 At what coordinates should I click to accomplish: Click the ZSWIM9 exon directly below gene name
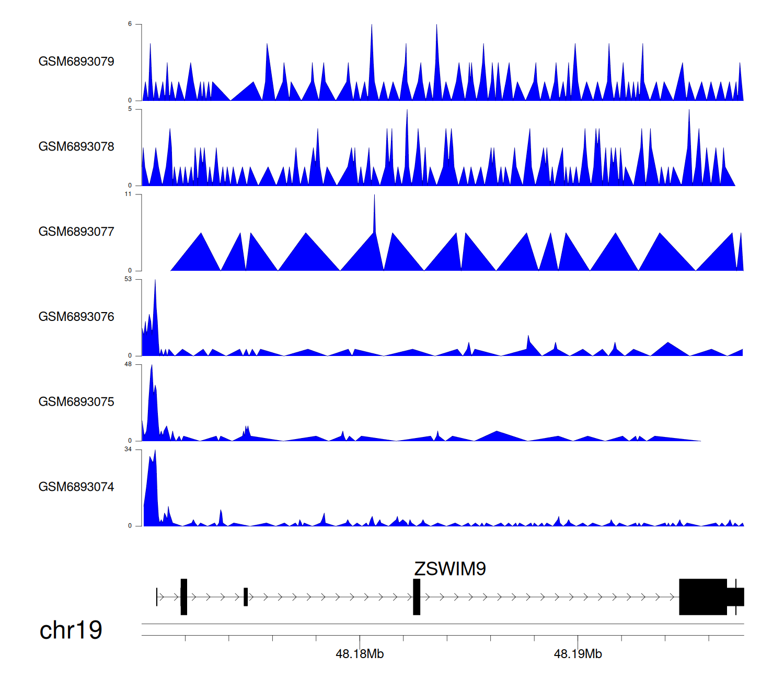(x=417, y=597)
